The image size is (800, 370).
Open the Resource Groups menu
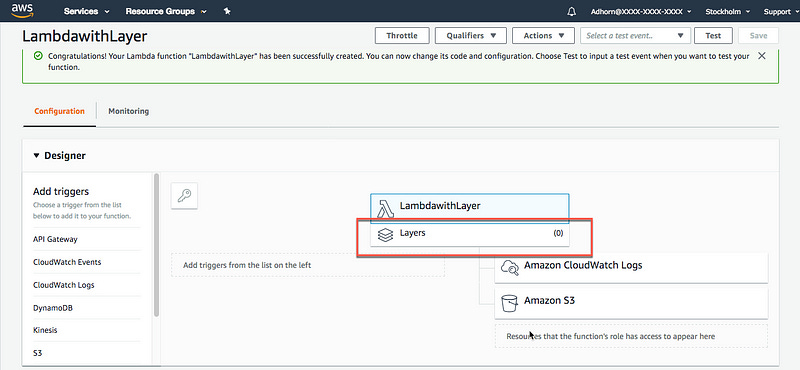tap(166, 11)
